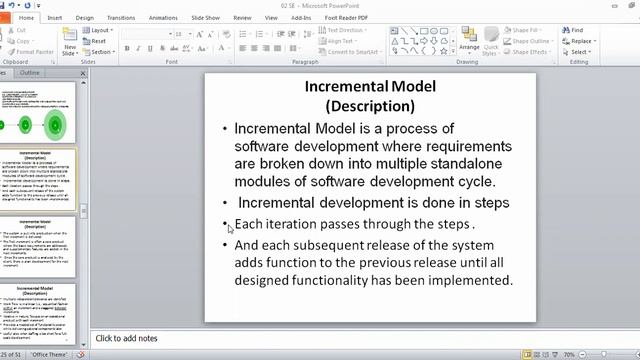Open the font size combo box
The height and width of the screenshot is (360, 640).
(x=183, y=35)
